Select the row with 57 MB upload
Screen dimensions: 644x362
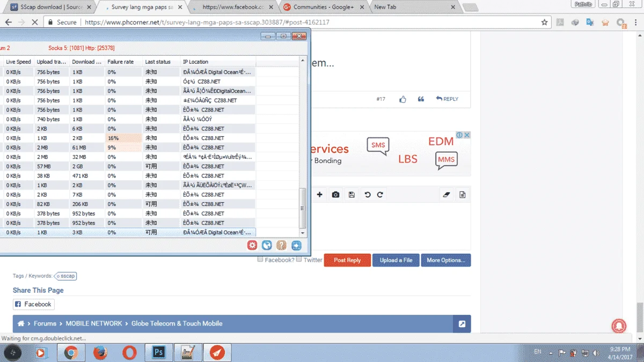[x=128, y=166]
